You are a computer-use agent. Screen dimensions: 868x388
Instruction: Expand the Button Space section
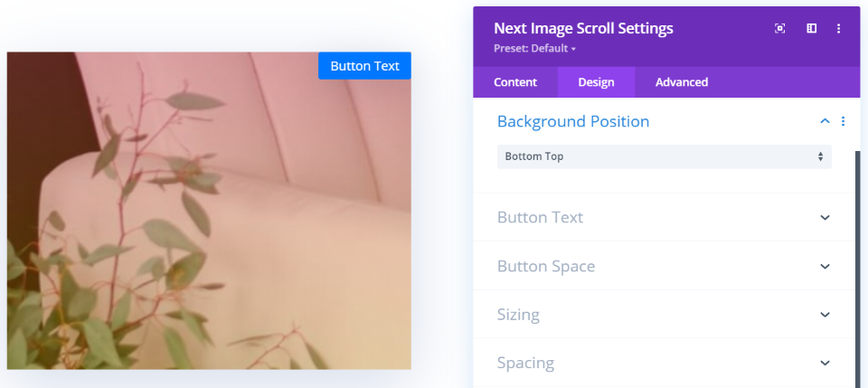(825, 266)
